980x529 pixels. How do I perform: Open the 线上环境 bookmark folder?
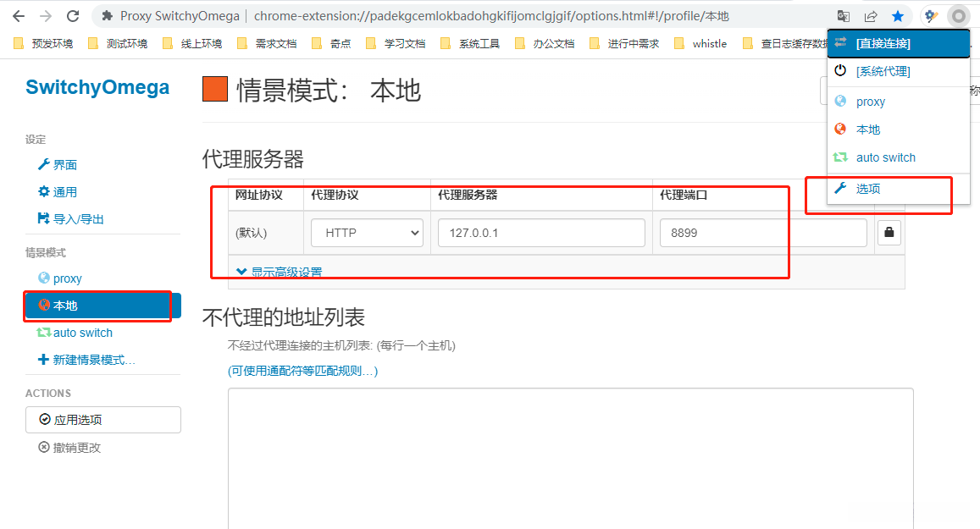[192, 43]
